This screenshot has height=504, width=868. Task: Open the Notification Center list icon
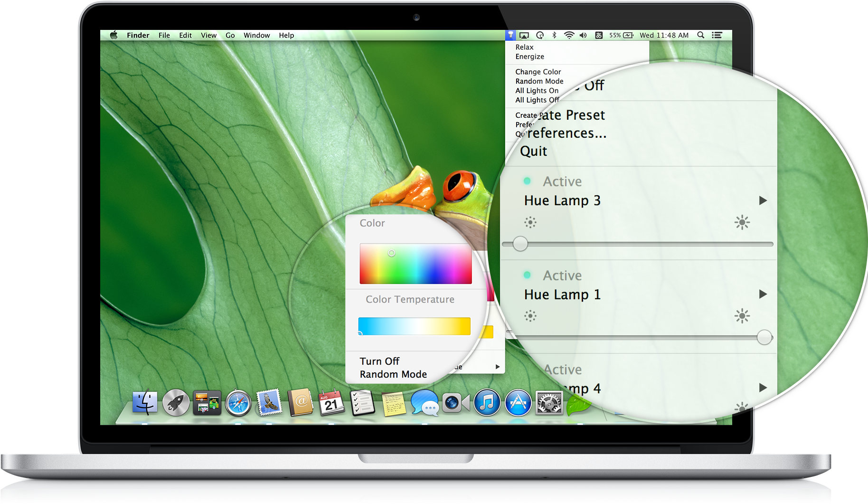[717, 35]
